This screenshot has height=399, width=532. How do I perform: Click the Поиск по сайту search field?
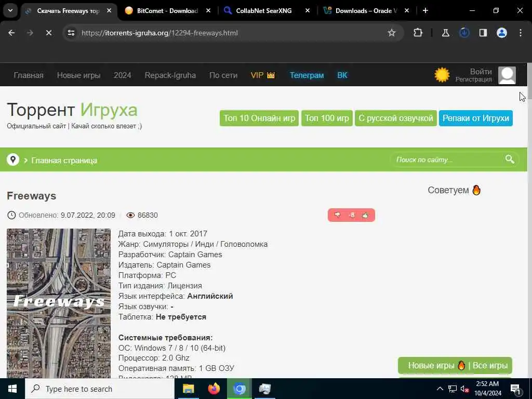click(x=447, y=159)
